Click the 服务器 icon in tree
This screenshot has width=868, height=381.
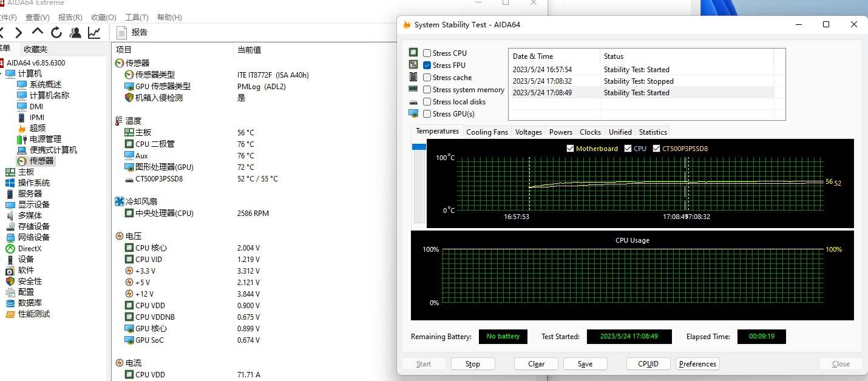(10, 194)
